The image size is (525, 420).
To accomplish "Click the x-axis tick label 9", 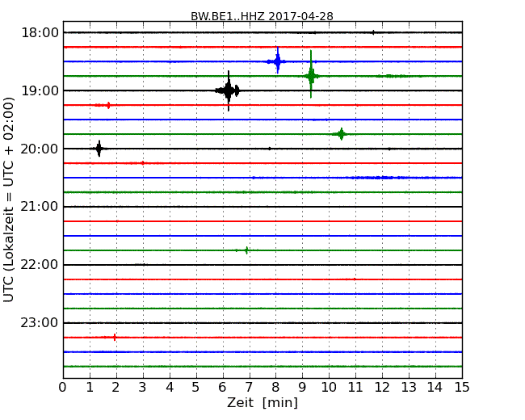I will click(302, 387).
